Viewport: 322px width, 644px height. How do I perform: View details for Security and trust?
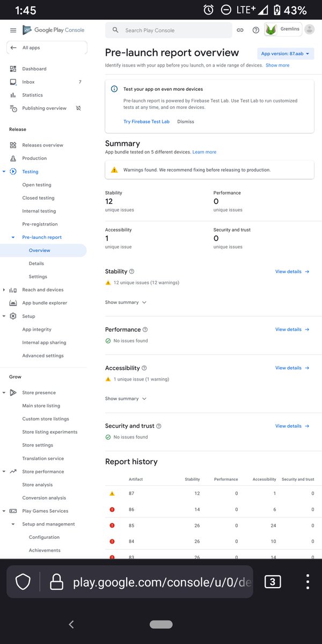pyautogui.click(x=292, y=426)
